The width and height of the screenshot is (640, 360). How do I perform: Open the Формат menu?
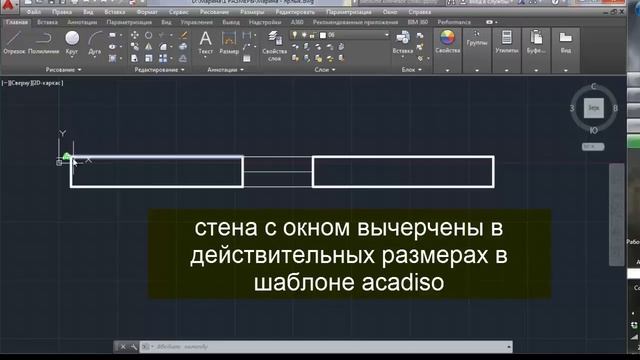click(147, 12)
